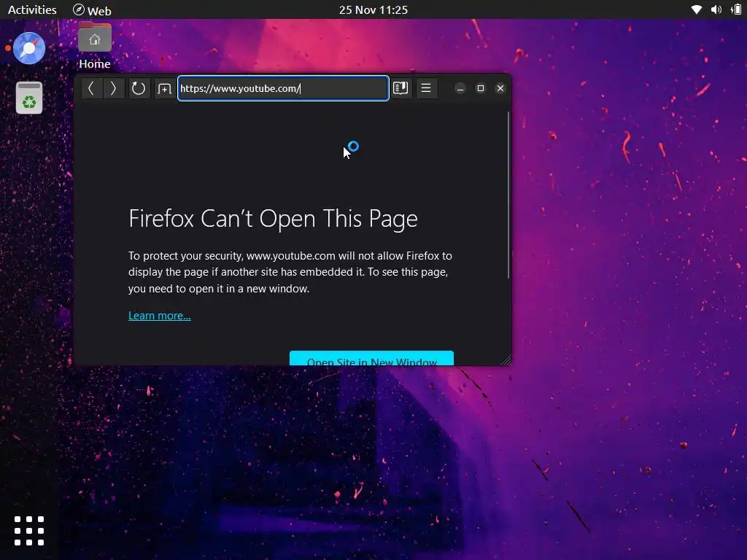747x560 pixels.
Task: Click the battery icon in top bar
Action: tap(736, 9)
